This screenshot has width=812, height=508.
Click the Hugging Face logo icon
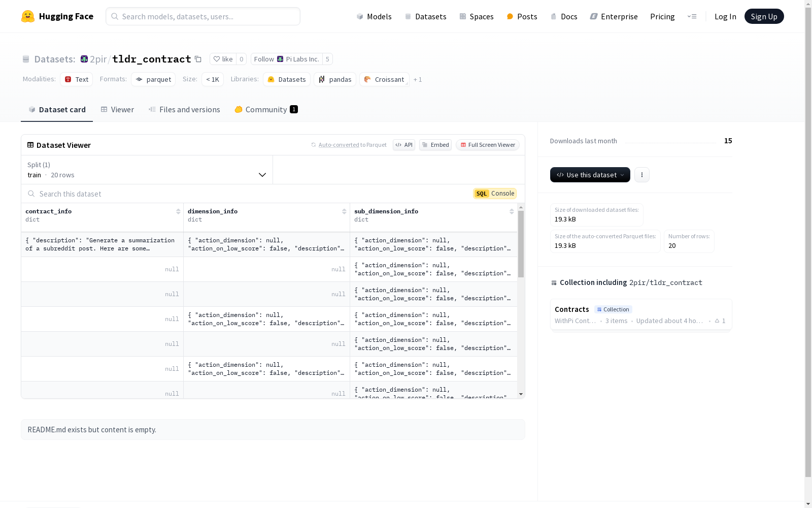[x=28, y=16]
